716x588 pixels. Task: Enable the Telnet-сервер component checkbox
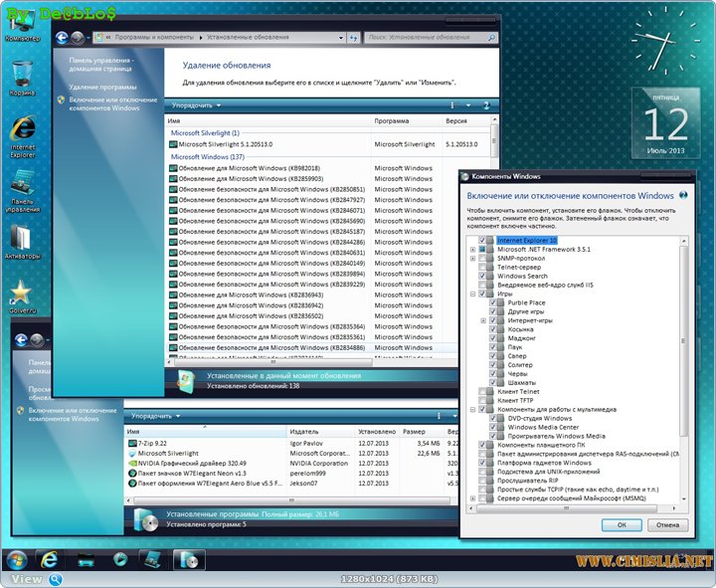483,268
